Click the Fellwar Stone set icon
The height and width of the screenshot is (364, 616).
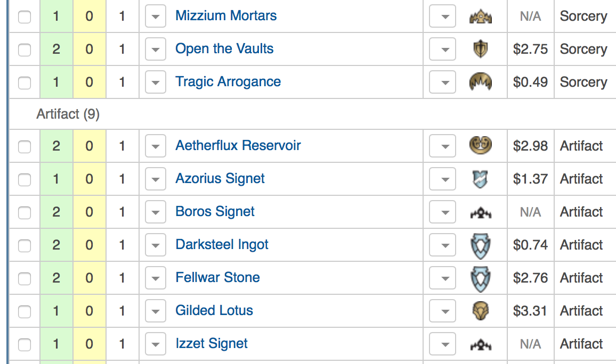[481, 279]
